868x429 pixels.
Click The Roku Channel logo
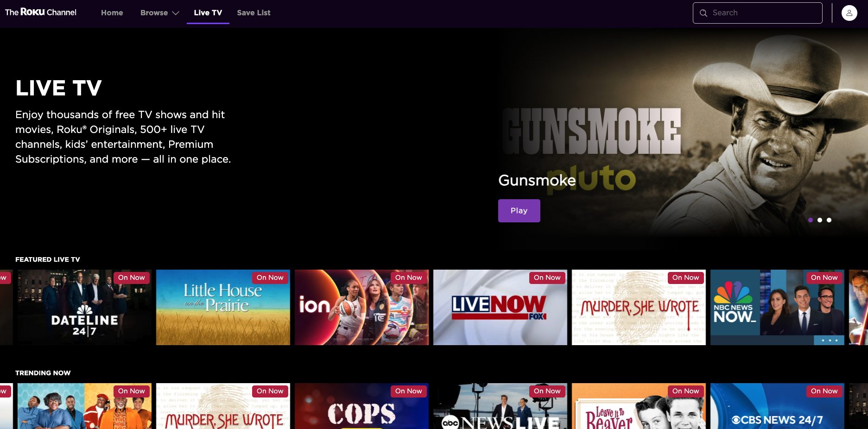pyautogui.click(x=41, y=13)
